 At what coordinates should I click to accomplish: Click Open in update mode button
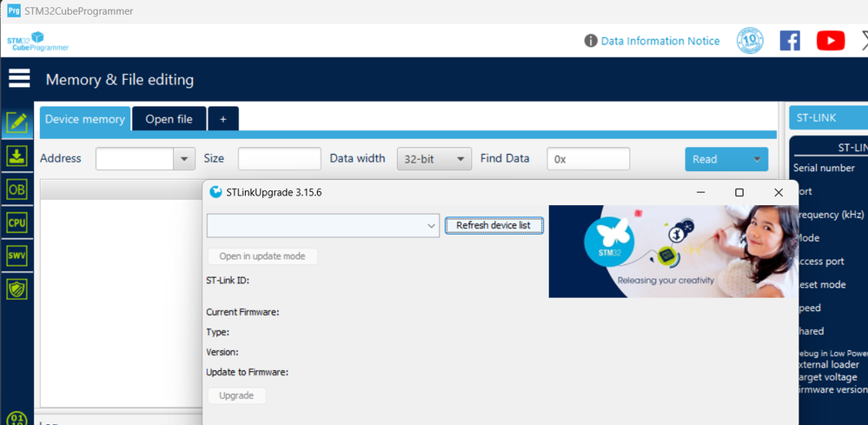point(262,256)
